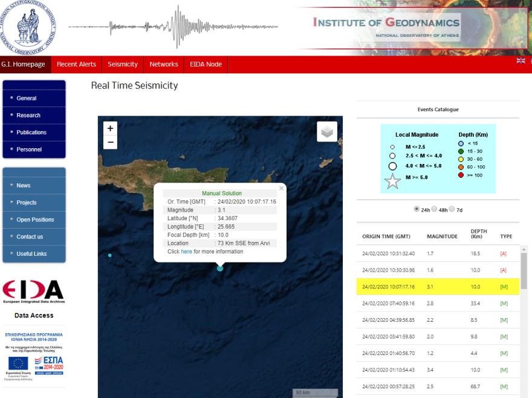Select the event at 24/02/2020 10:30:30.98

coord(438,270)
